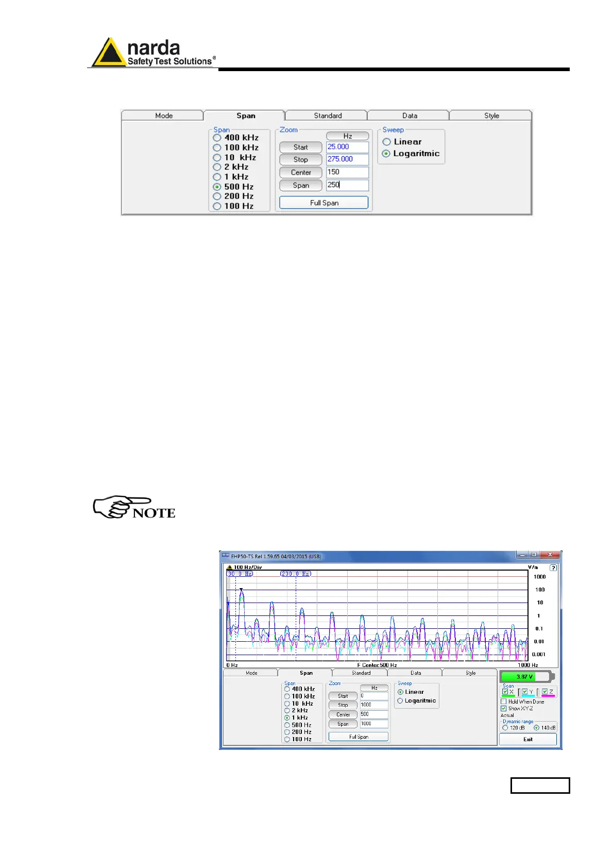Select the Span tab in EHP50-TS window

(x=306, y=673)
